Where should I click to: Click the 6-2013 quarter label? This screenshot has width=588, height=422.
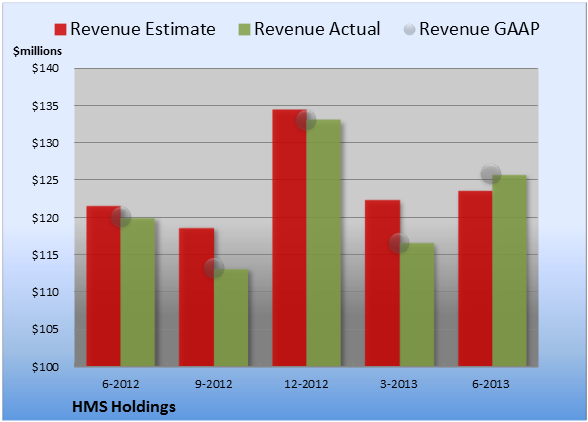click(x=491, y=384)
